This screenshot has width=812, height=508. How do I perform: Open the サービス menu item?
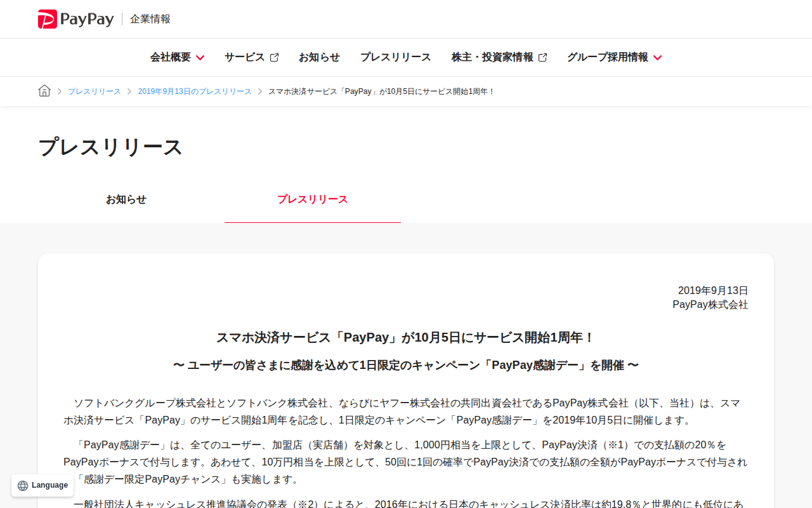[251, 57]
